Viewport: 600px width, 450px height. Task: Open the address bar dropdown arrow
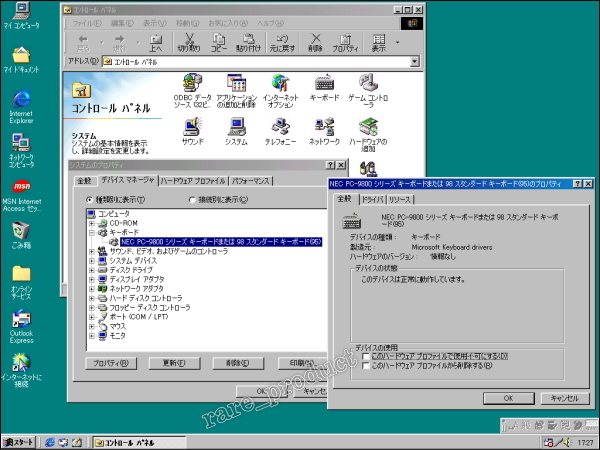coord(414,62)
